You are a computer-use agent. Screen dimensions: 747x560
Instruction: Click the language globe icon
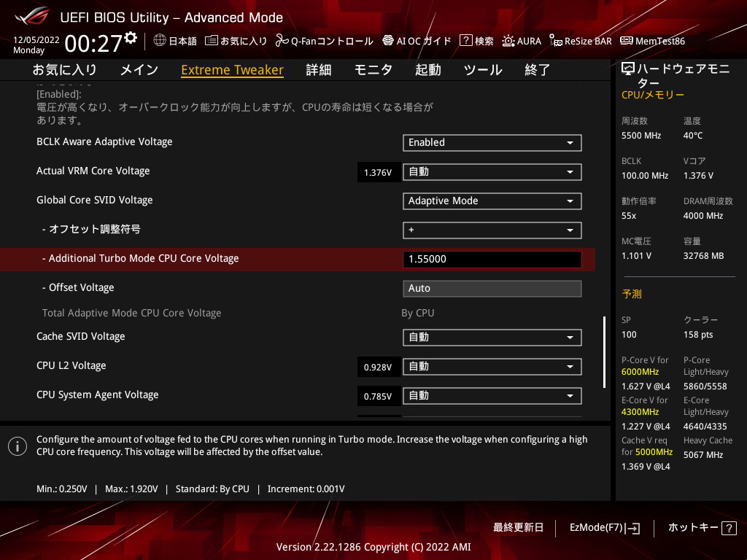click(160, 41)
